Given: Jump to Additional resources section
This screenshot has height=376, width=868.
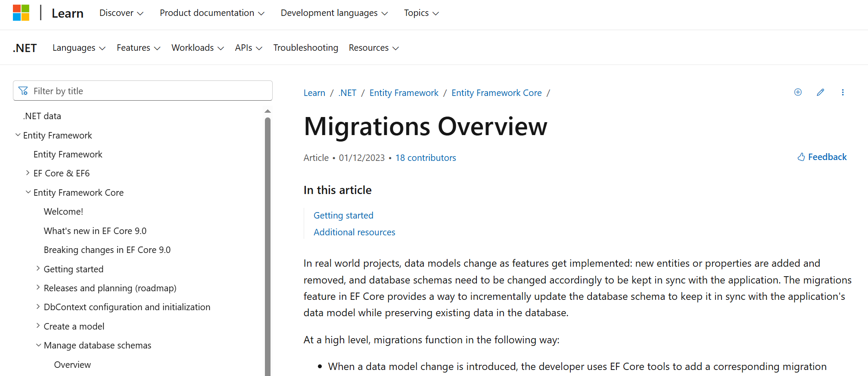Looking at the screenshot, I should click(355, 232).
